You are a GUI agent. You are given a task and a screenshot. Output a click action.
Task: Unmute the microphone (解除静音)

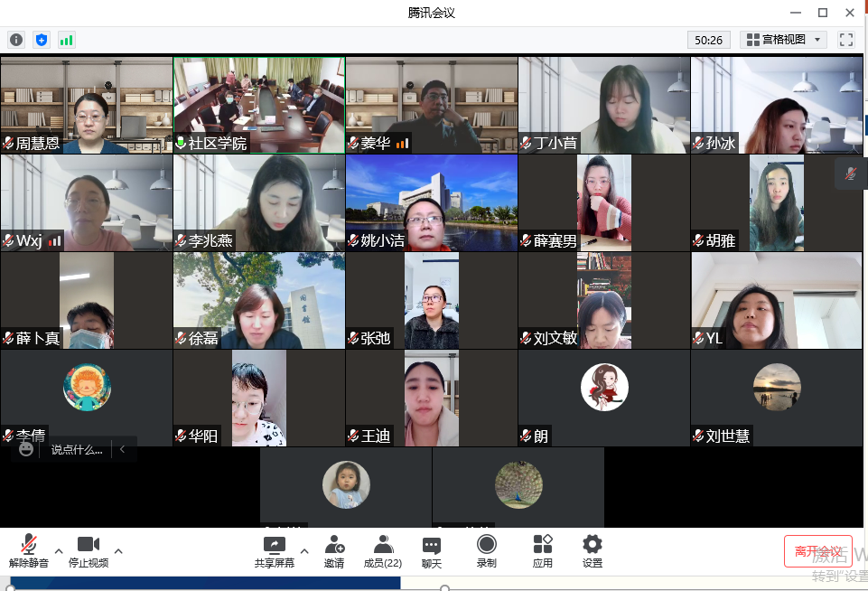coord(29,549)
